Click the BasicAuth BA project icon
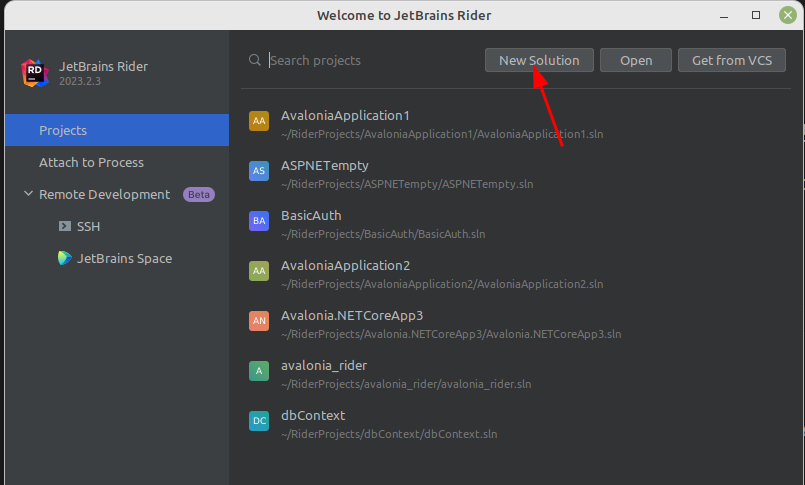 click(259, 221)
